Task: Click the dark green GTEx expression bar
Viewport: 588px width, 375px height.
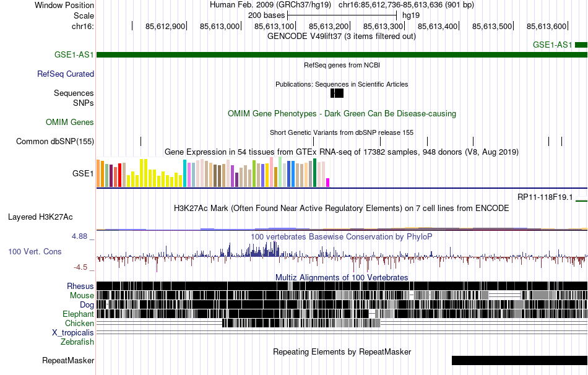Action: (x=314, y=173)
